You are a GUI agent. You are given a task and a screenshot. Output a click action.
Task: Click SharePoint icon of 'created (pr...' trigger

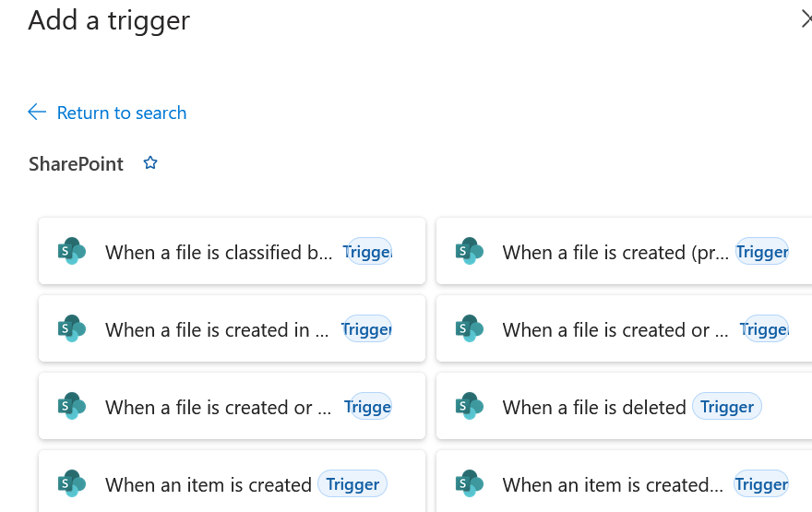point(469,251)
